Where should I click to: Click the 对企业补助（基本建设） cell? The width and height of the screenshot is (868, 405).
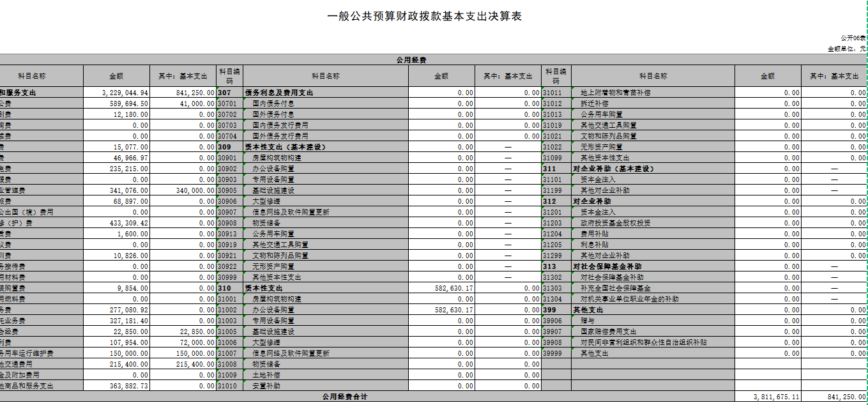pos(653,169)
